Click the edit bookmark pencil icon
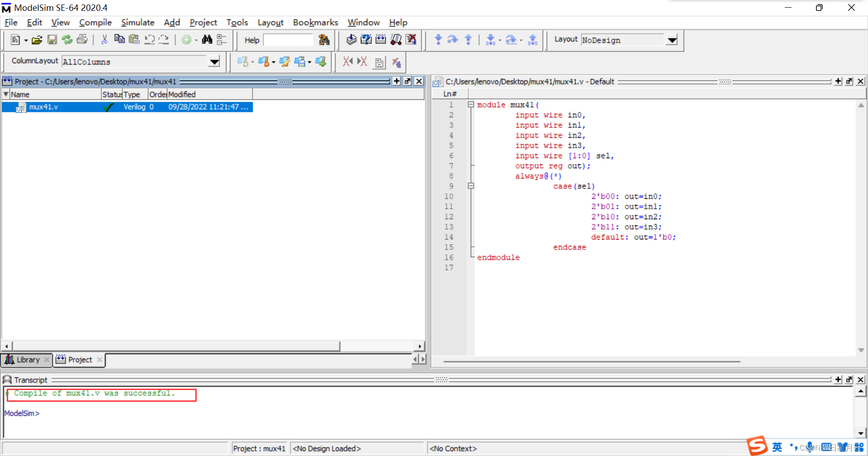Viewport: 868px width, 456px height. pos(284,61)
